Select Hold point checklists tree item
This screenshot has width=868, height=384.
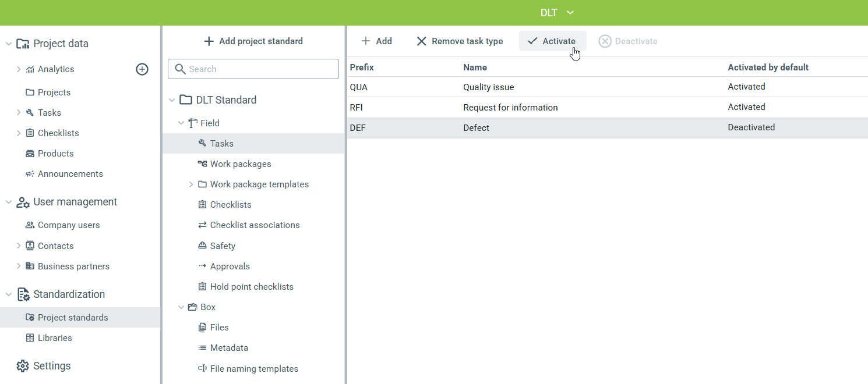(251, 287)
